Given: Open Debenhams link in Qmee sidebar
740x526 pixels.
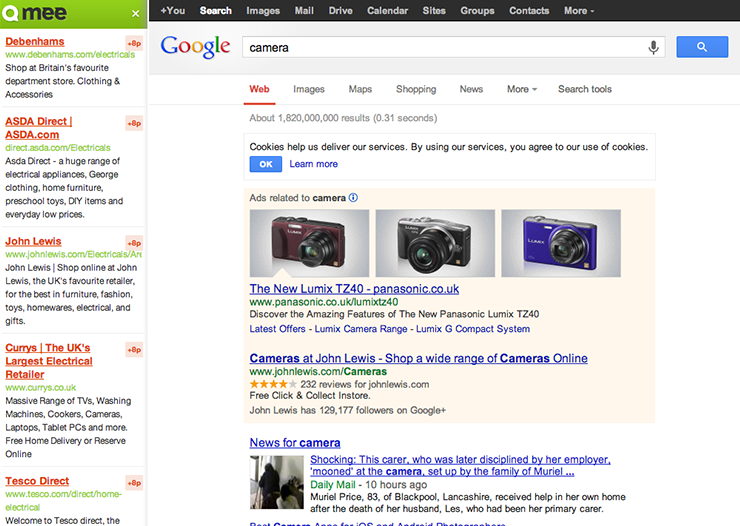Looking at the screenshot, I should pyautogui.click(x=35, y=42).
